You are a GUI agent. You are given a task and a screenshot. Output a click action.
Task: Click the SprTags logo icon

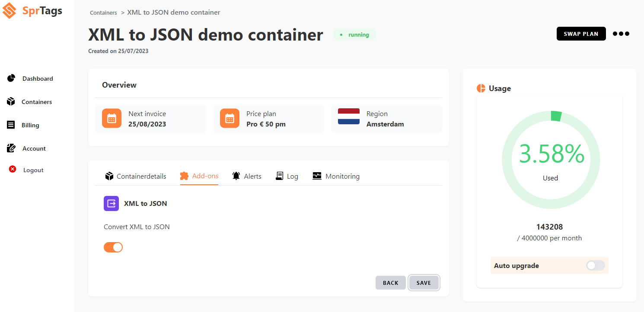pyautogui.click(x=9, y=11)
